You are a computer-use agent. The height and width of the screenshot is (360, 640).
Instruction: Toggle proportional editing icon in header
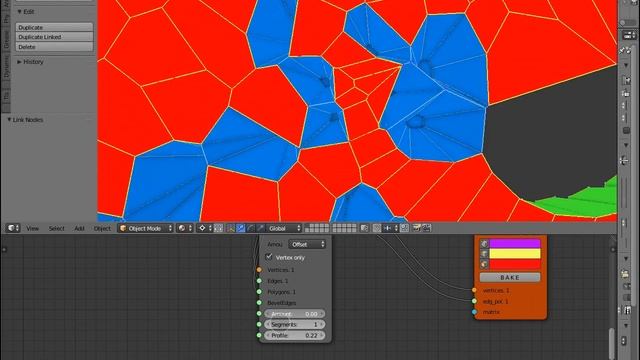[x=377, y=228]
